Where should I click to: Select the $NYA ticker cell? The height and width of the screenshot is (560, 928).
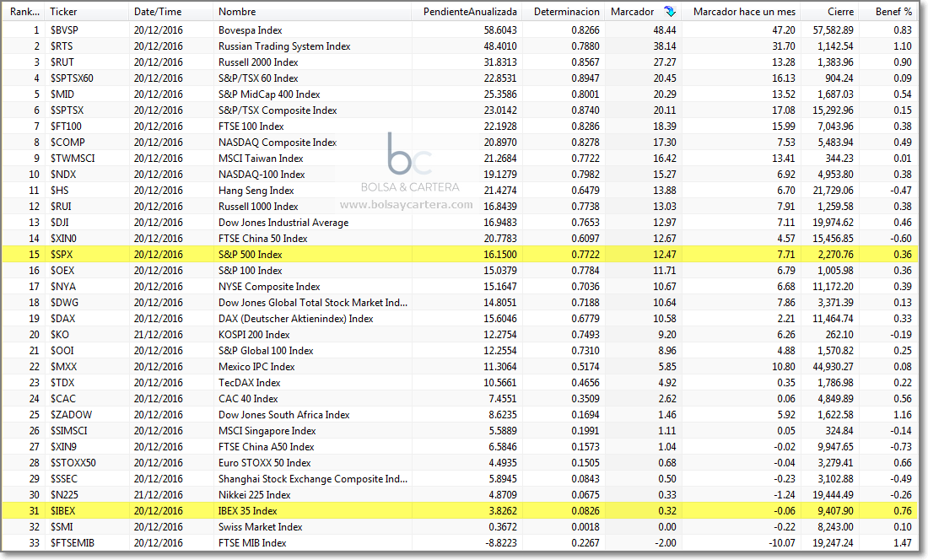[62, 286]
